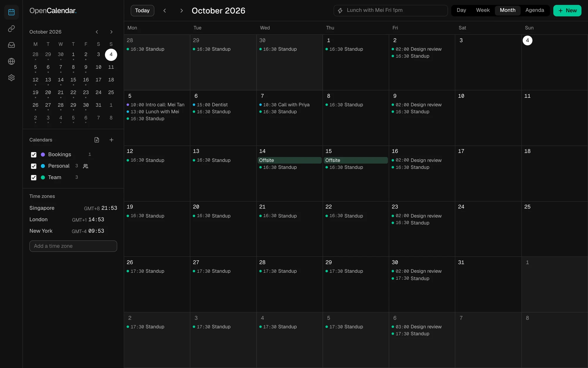The image size is (588, 368).
Task: Click the Singapore time zone row
Action: click(73, 208)
